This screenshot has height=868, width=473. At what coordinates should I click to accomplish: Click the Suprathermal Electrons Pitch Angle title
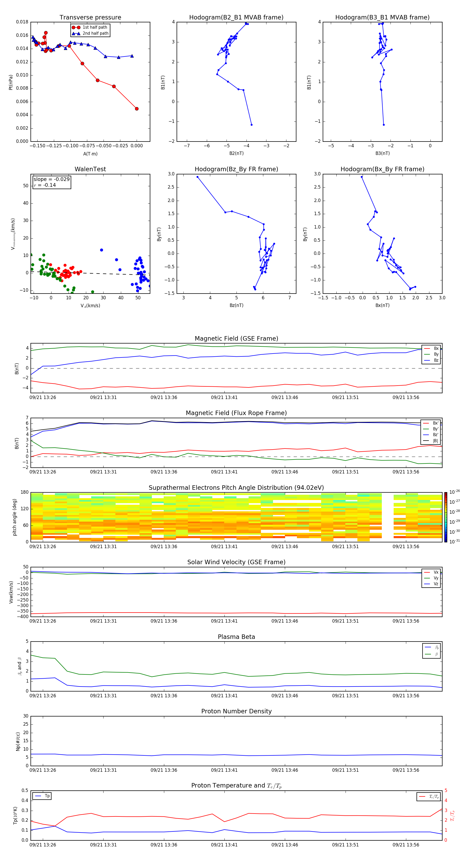tap(236, 488)
